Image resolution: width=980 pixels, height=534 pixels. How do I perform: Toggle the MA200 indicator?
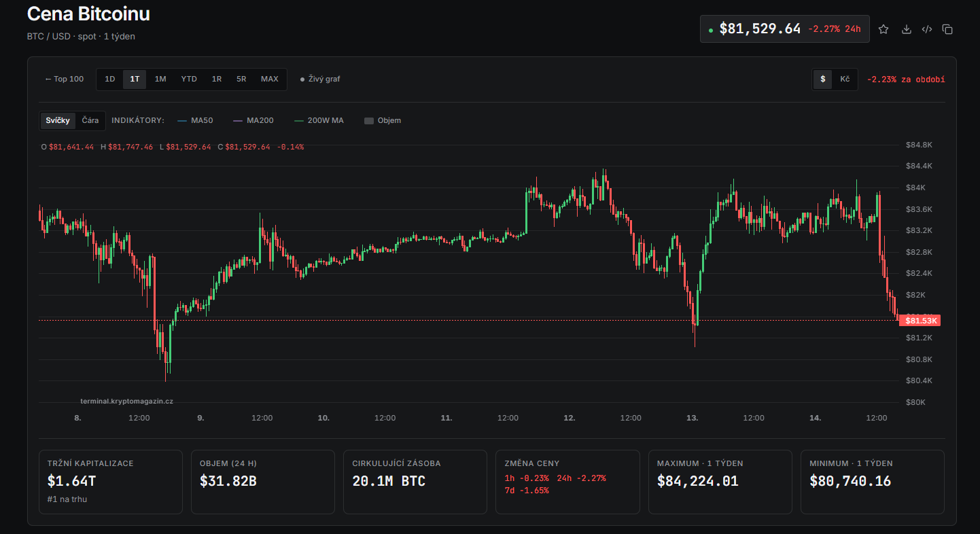point(253,120)
